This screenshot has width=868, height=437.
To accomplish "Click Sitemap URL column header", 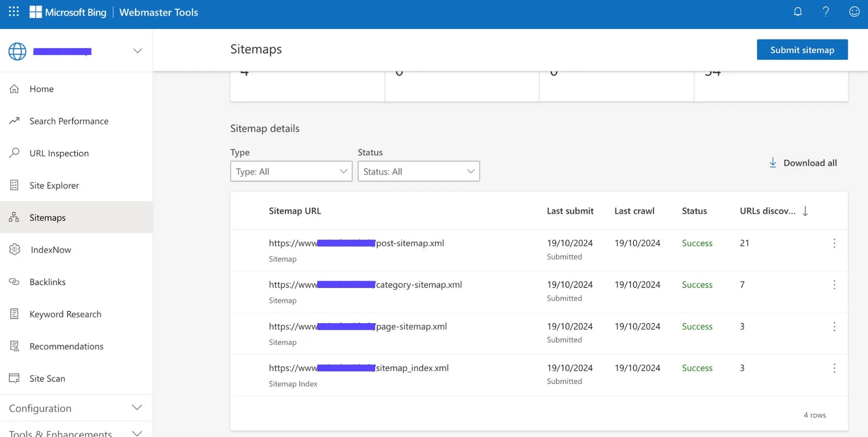I will pos(295,211).
